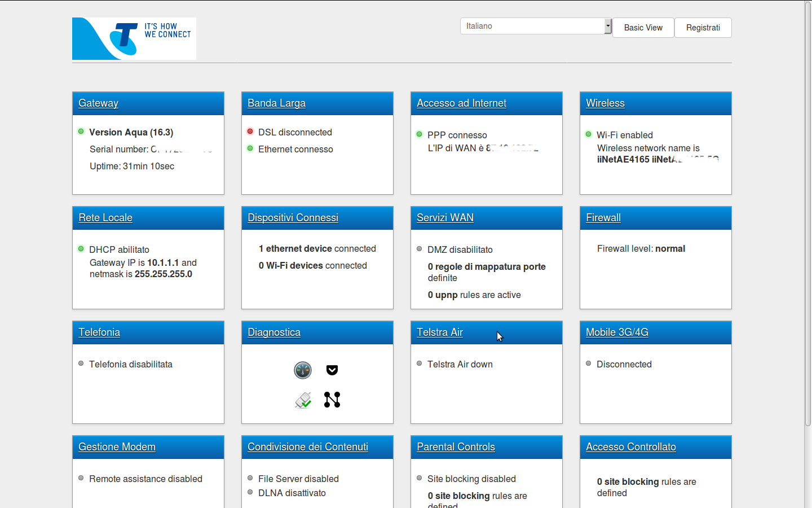Click the green light beside Wi-Fi enabled
Image resolution: width=812 pixels, height=508 pixels.
[x=589, y=134]
